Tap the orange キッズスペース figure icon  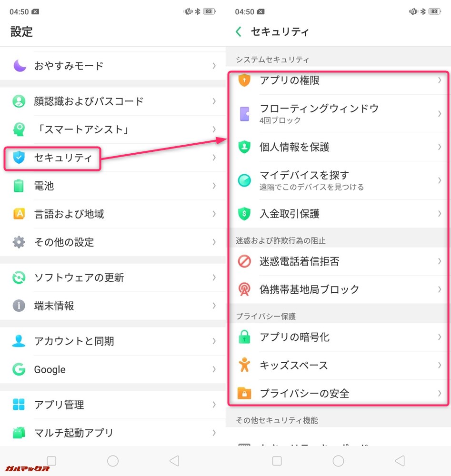click(244, 365)
